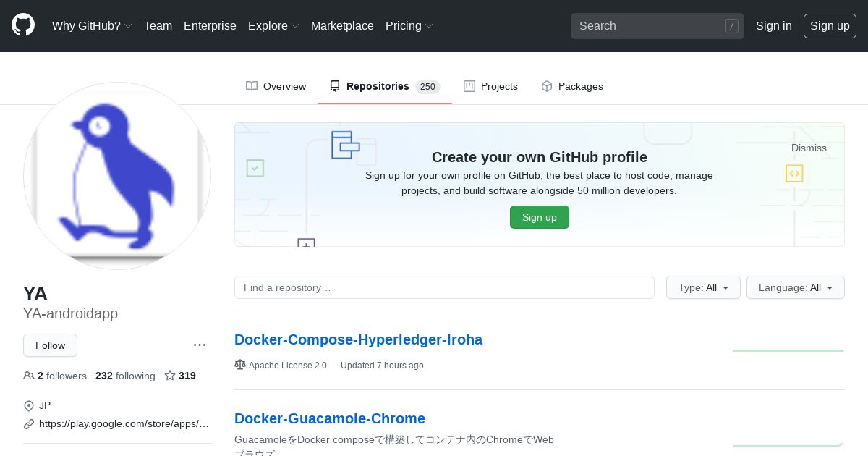Go to the Enterprise page

click(x=210, y=25)
